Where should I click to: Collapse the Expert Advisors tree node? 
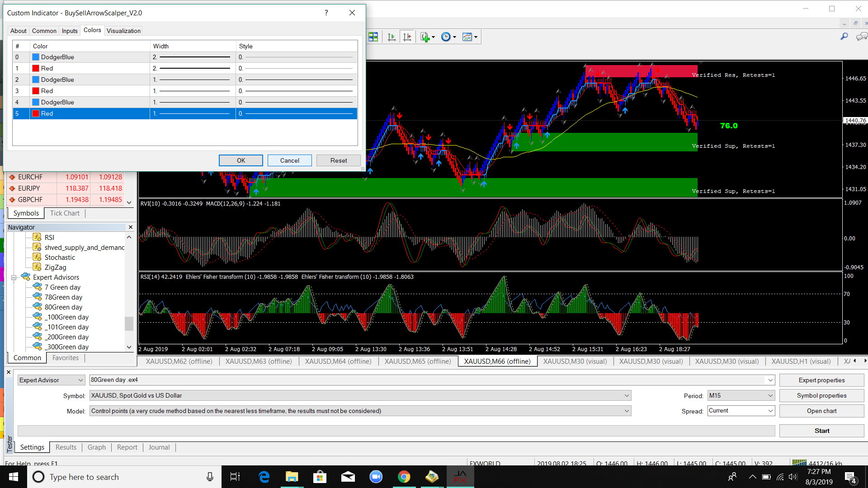tap(14, 277)
